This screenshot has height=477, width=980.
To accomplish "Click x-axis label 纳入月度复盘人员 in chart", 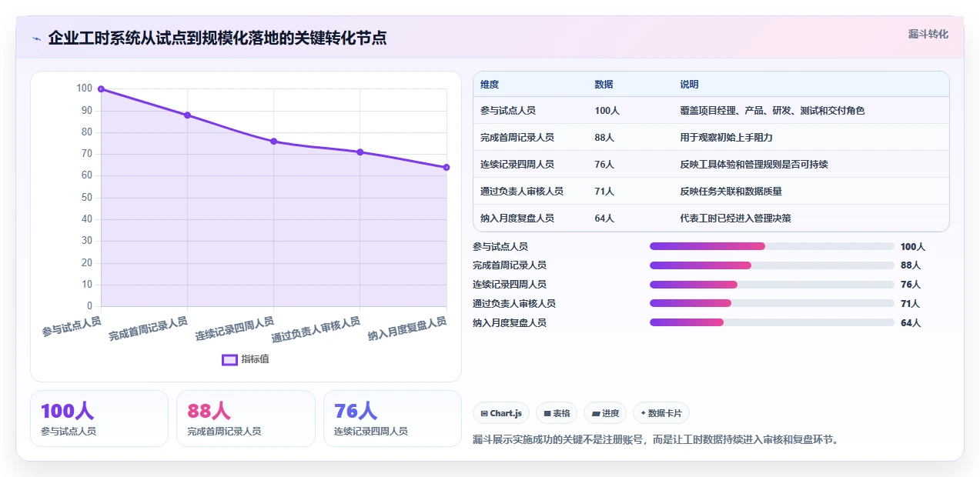I will (406, 328).
